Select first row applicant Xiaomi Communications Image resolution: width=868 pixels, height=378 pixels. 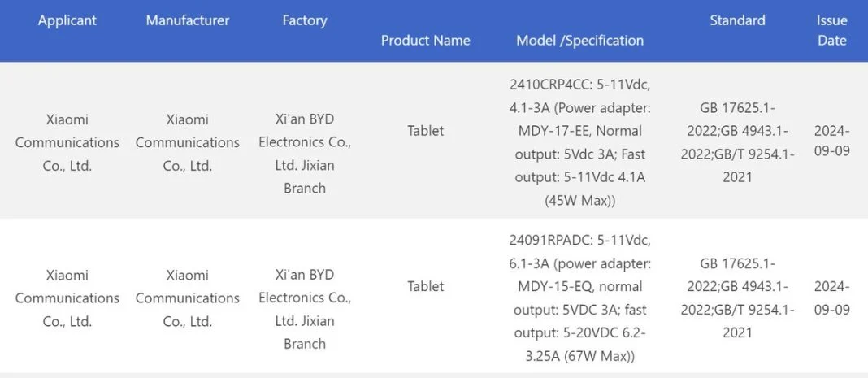pyautogui.click(x=67, y=143)
